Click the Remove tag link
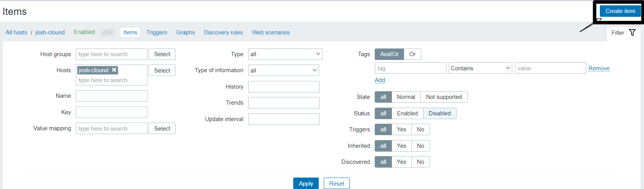This screenshot has height=189, width=644. point(599,68)
